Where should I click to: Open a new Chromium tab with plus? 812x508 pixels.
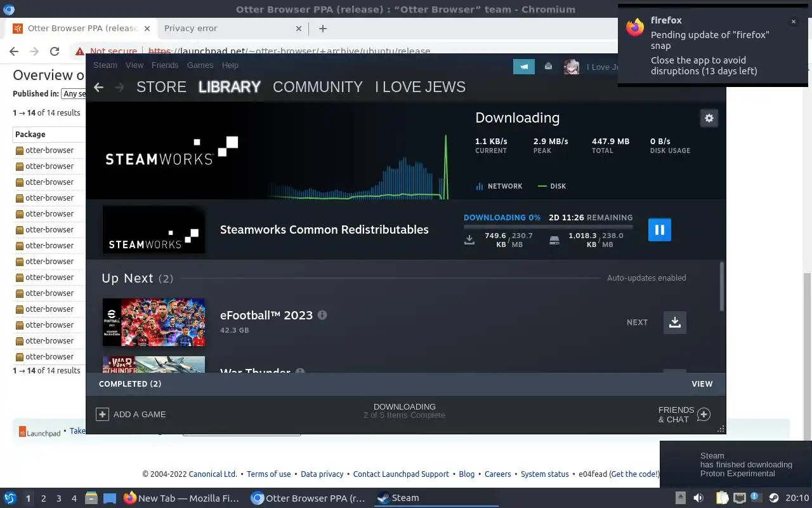point(323,29)
